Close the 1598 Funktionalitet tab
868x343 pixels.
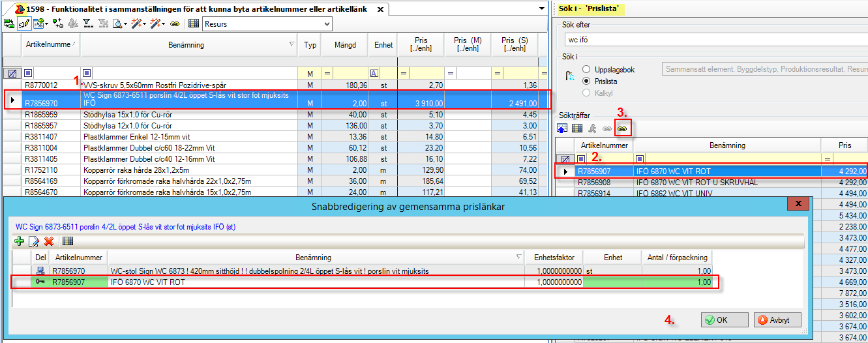tap(381, 9)
